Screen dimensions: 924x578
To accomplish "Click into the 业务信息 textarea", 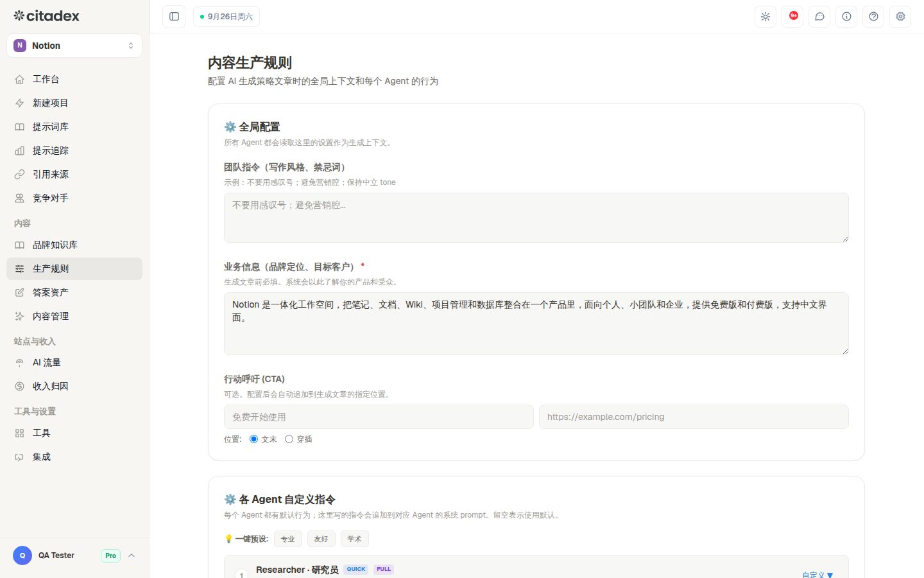I will [x=536, y=324].
